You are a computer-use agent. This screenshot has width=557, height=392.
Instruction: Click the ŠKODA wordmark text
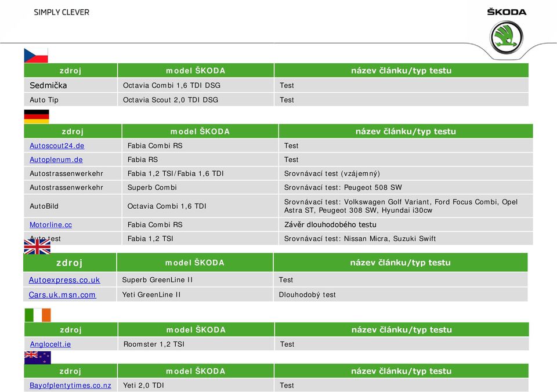coord(507,12)
